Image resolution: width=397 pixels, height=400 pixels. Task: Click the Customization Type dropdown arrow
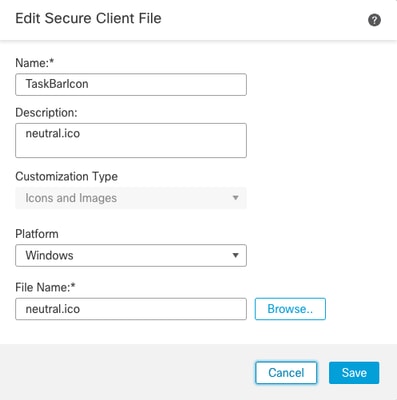pos(235,198)
